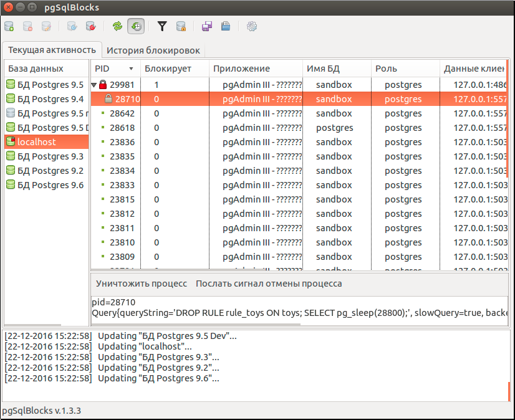Click the horizontal scrollbar under query text
The width and height of the screenshot is (515, 420).
(196, 325)
